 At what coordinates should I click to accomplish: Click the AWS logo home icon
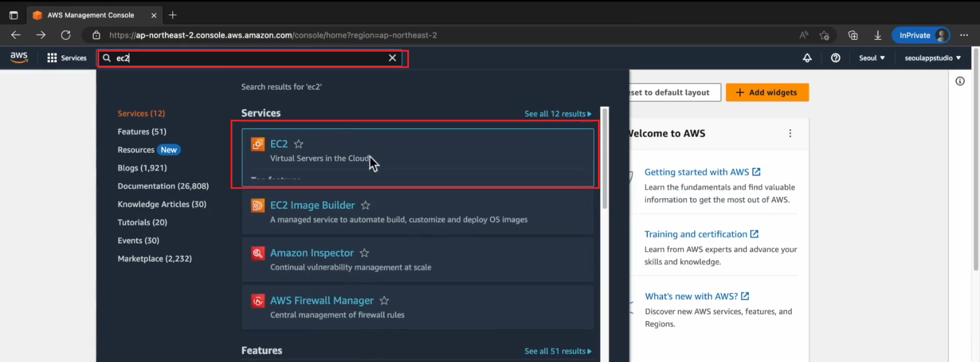point(19,57)
